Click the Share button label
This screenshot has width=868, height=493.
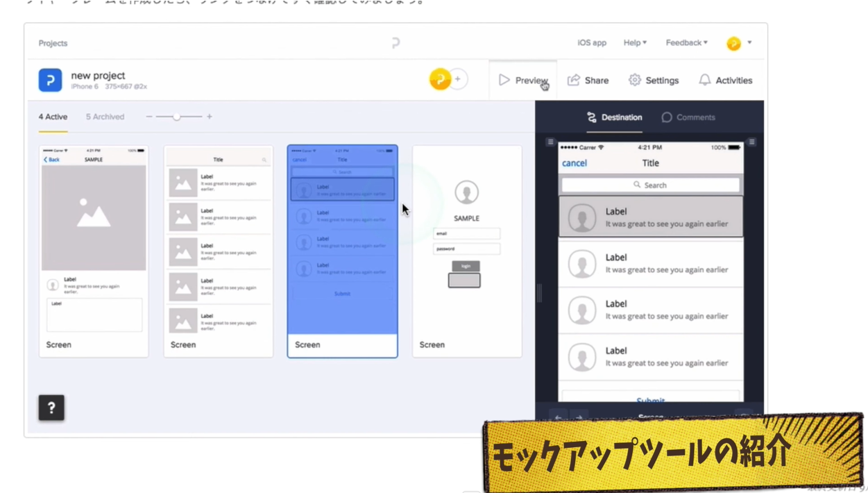(x=596, y=81)
